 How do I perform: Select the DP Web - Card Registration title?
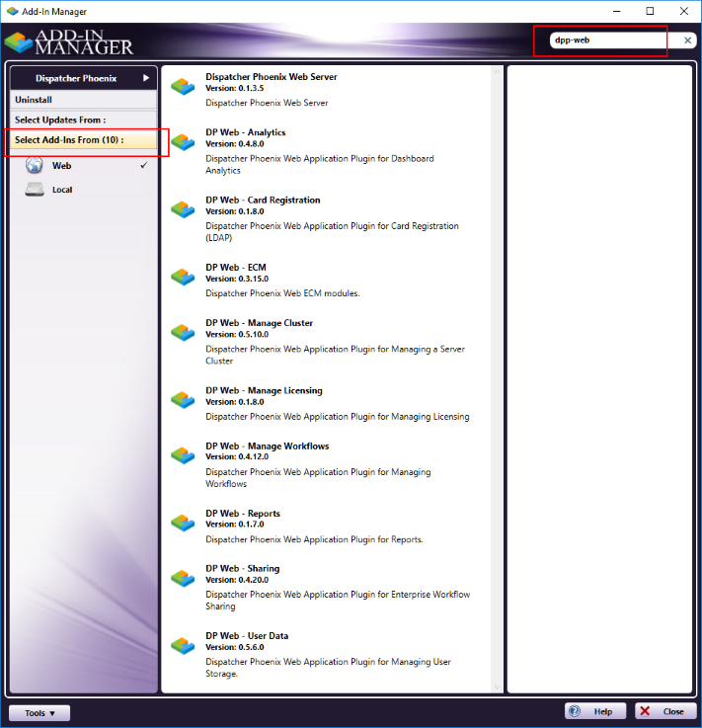(x=263, y=201)
